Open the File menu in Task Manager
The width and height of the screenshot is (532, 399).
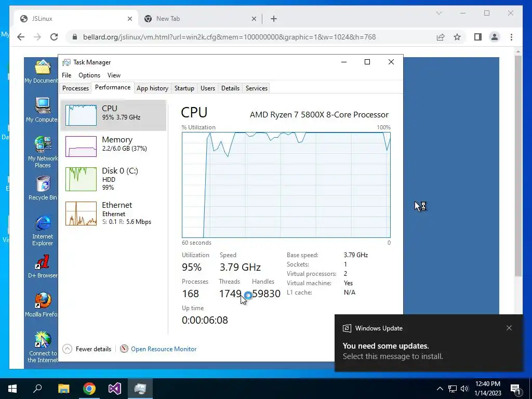[x=66, y=75]
